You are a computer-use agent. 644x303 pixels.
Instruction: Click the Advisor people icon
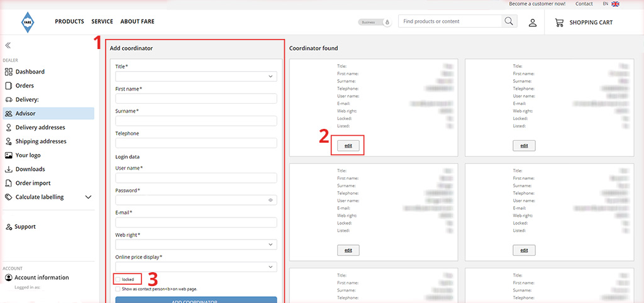click(x=9, y=114)
